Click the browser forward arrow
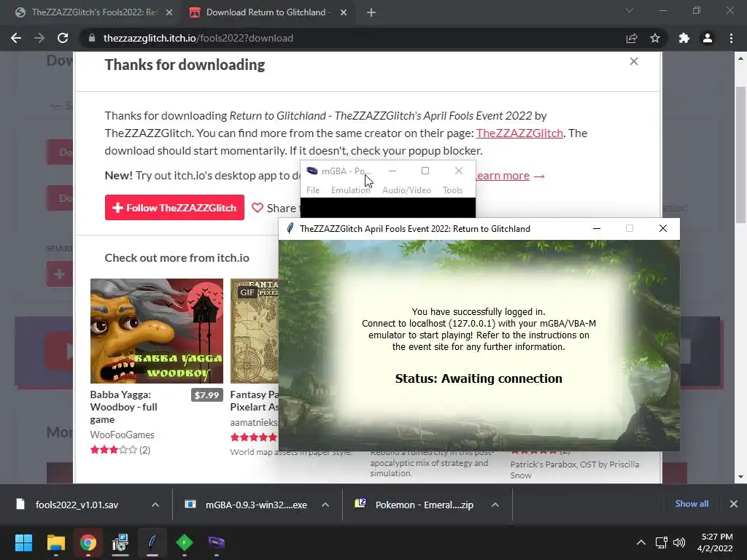 point(39,38)
